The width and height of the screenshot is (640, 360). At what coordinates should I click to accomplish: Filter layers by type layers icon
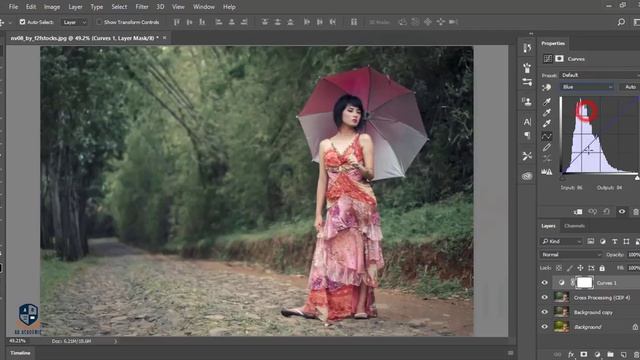click(614, 242)
